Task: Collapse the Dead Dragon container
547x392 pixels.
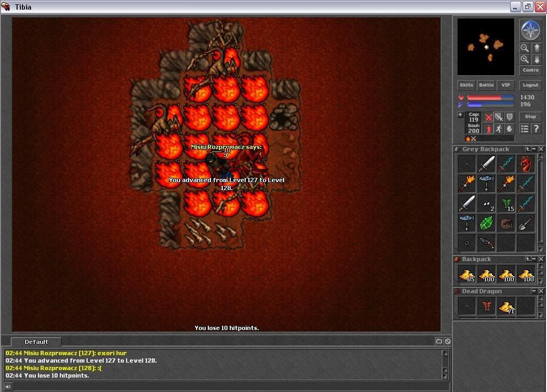Action: click(534, 291)
